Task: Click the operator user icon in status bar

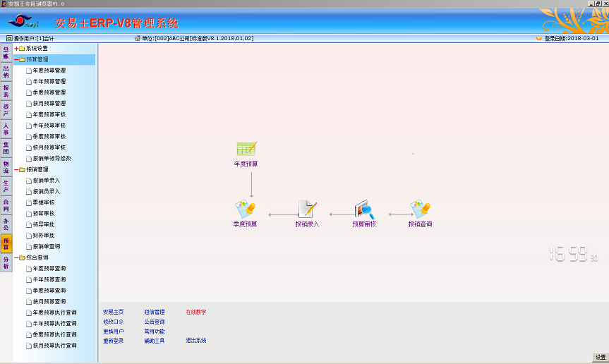Action: tap(9, 38)
